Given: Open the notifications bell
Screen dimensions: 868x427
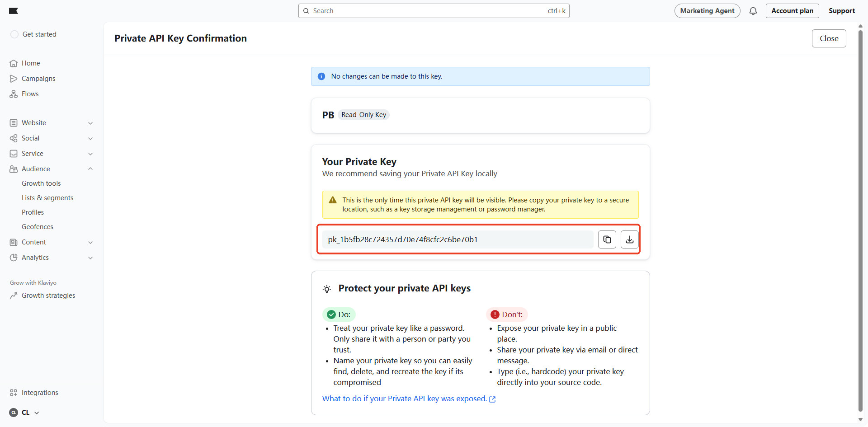Looking at the screenshot, I should [x=753, y=11].
